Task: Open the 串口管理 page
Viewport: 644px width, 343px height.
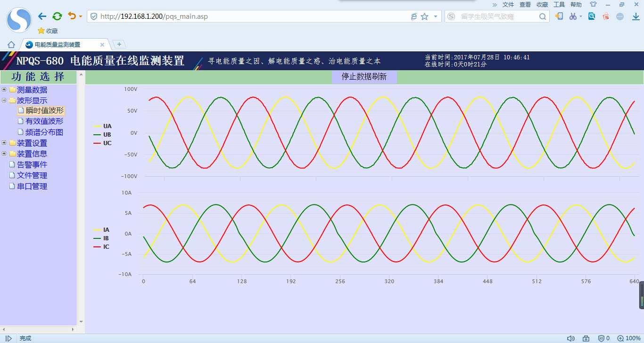Action: 32,186
